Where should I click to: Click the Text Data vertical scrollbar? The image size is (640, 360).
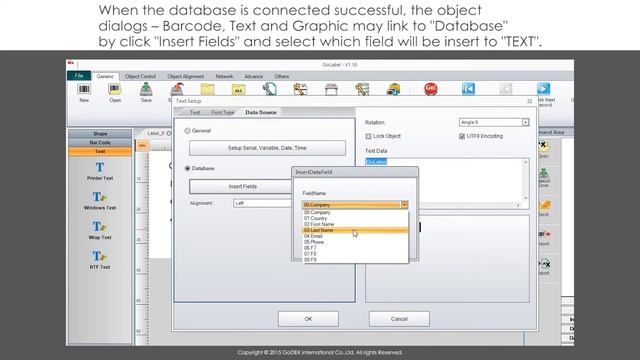pyautogui.click(x=526, y=180)
